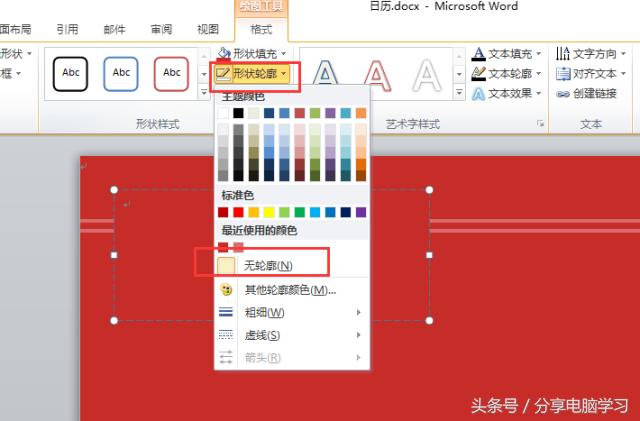Apply the blue outlined WordArt A style
Viewport: 640px width, 421px height.
pyautogui.click(x=325, y=75)
